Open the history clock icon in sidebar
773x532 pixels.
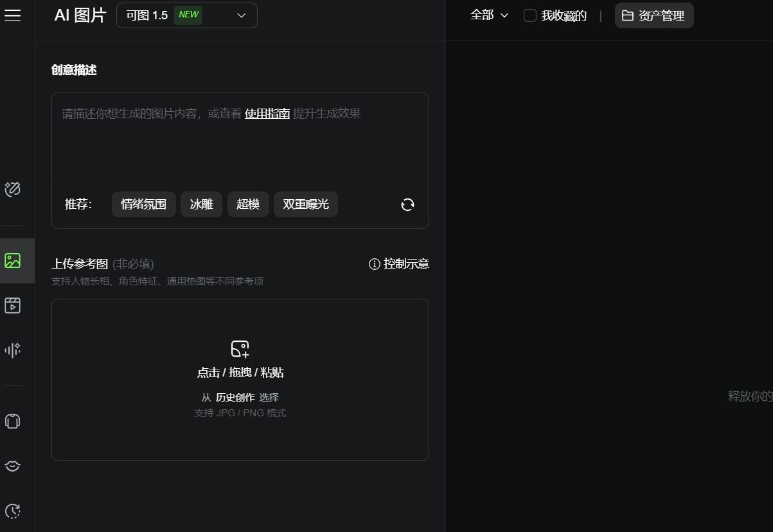pyautogui.click(x=13, y=511)
